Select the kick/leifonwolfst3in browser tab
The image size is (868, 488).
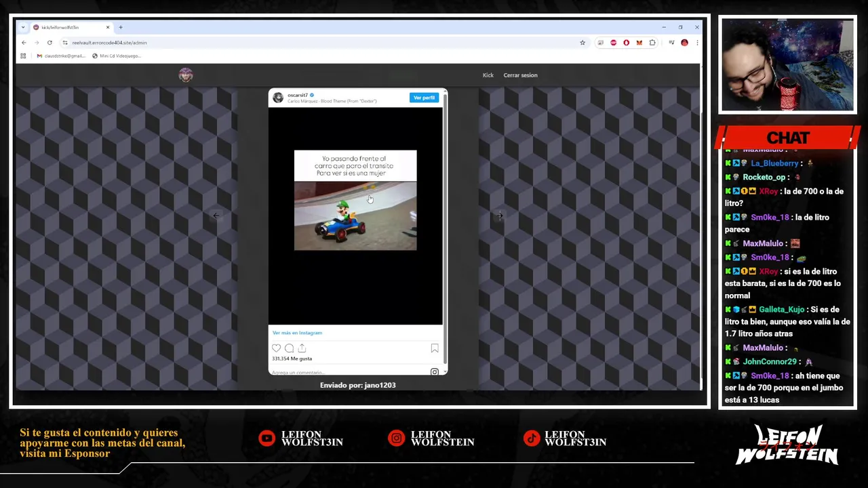click(71, 27)
